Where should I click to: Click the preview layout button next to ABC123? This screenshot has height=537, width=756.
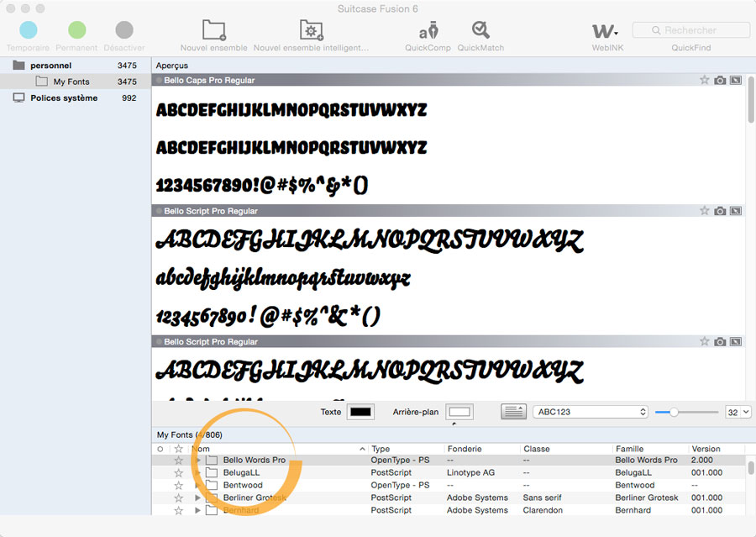coord(513,412)
